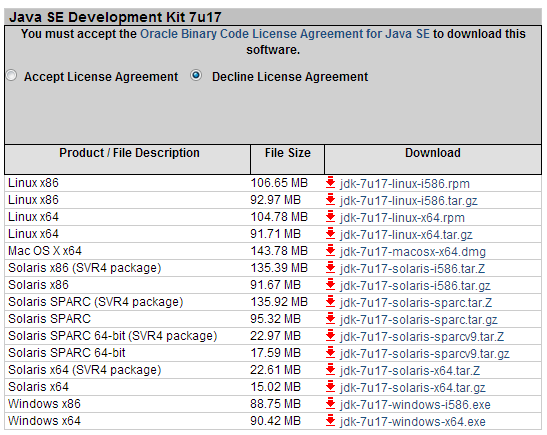Click download arrow icon for jdk-7u17-solaris-sparcv9.tar.Z

coord(330,336)
